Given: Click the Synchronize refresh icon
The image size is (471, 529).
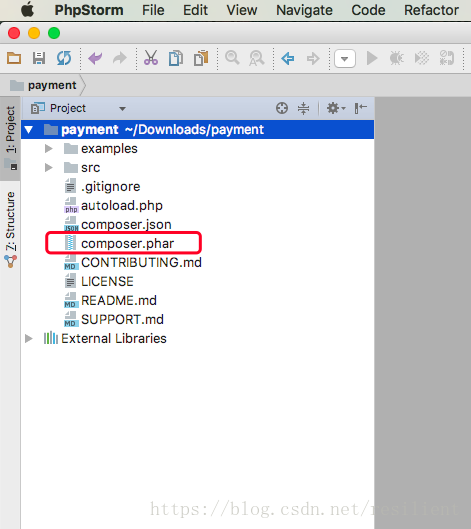Looking at the screenshot, I should pyautogui.click(x=64, y=58).
